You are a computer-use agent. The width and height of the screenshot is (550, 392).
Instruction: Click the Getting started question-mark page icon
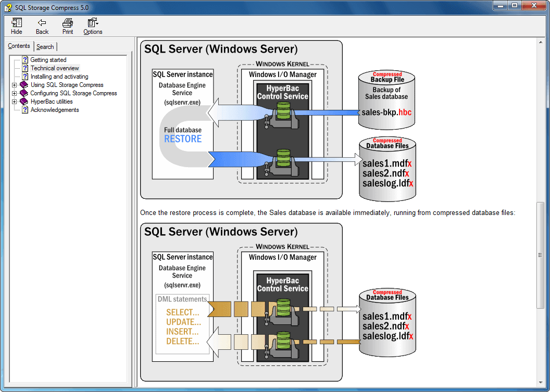point(25,59)
